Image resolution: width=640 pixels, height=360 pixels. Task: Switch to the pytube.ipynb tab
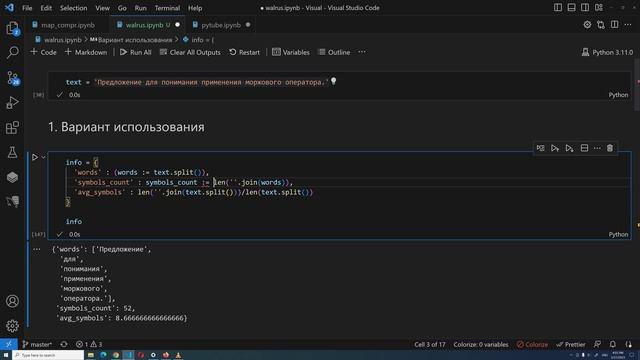(221, 25)
